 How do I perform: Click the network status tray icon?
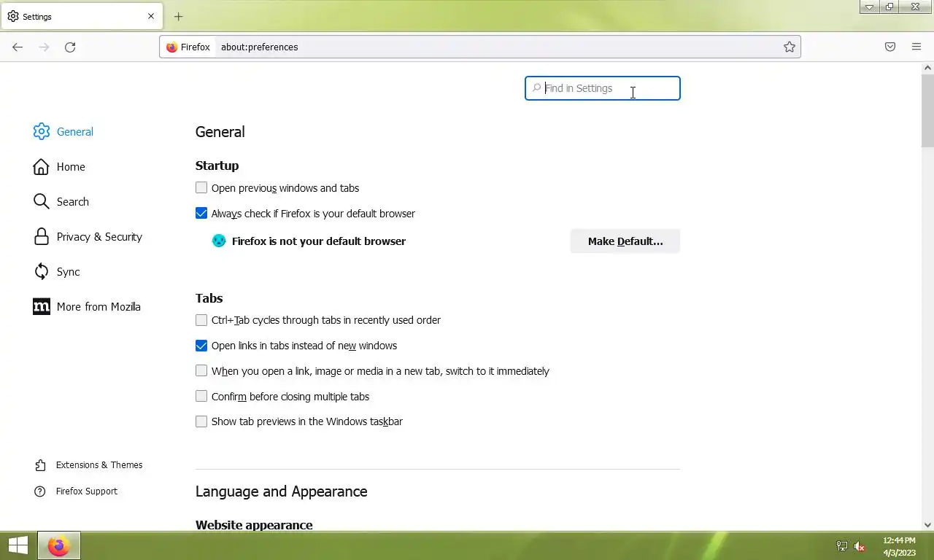point(841,546)
